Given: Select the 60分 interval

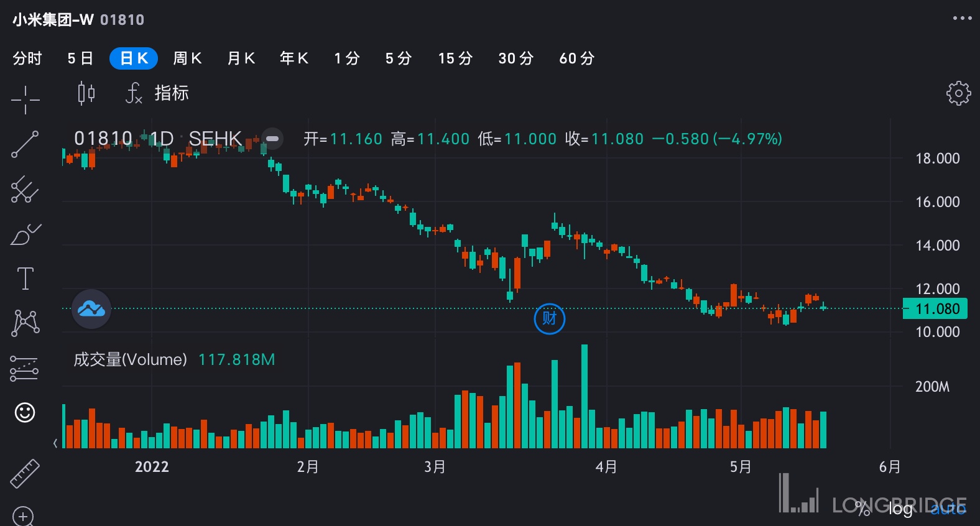Looking at the screenshot, I should (x=576, y=58).
